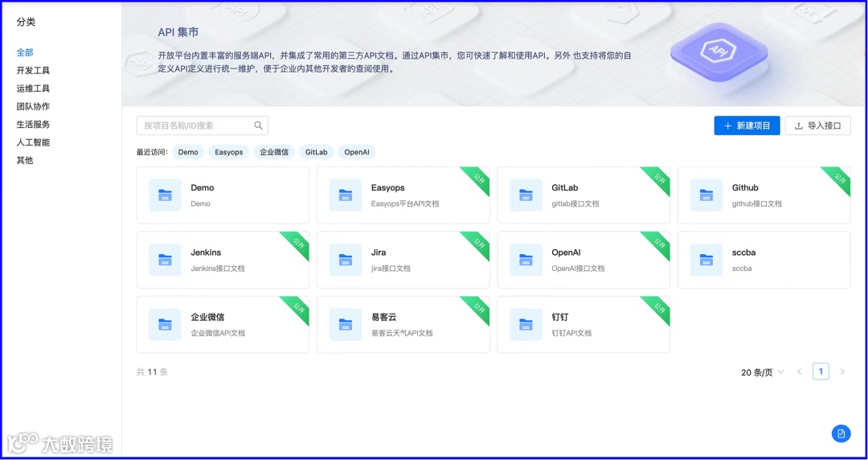This screenshot has height=460, width=868.
Task: Click the OpenAI接口文档 description text
Action: point(578,269)
